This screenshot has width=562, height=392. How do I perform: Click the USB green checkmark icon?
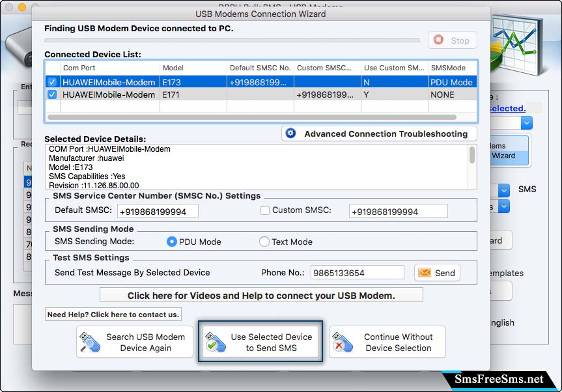(x=216, y=343)
